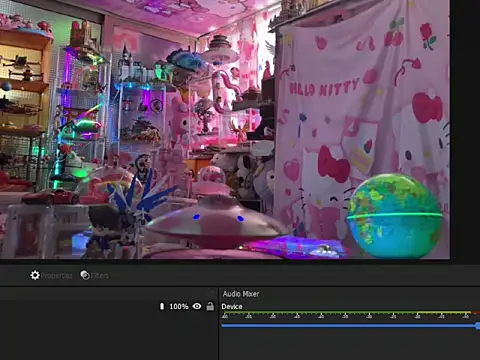480x360 pixels.
Task: Click the Device volume slider handle
Action: click(478, 326)
